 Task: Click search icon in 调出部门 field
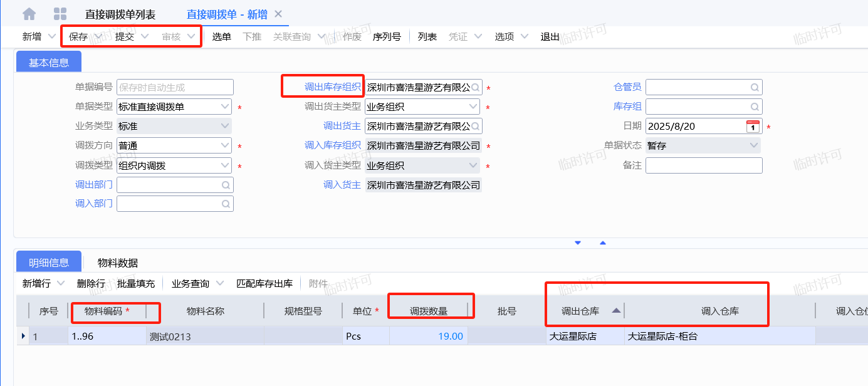(226, 185)
